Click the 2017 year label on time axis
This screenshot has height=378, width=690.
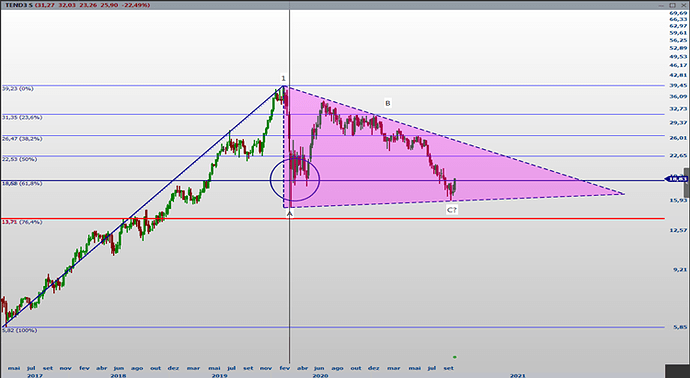pos(35,375)
